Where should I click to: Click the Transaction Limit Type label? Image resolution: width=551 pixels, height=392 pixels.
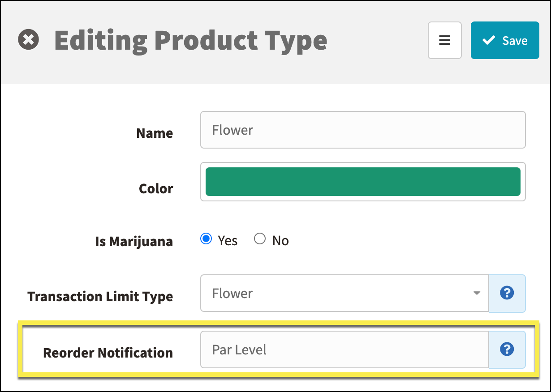[x=100, y=297]
